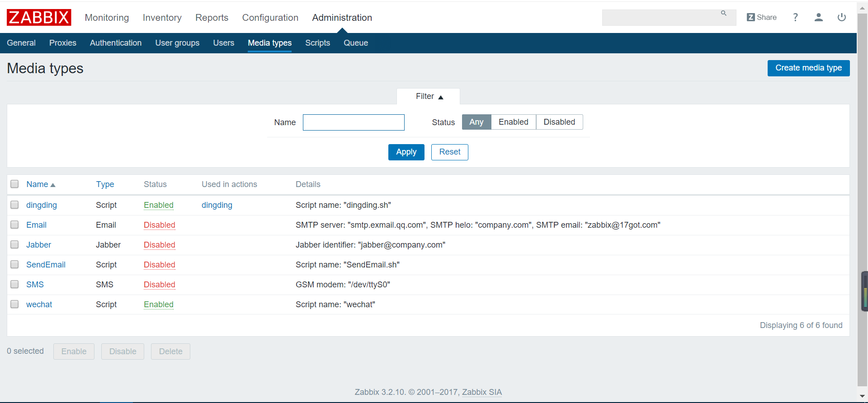Click the Delete bulk action button
Image resolution: width=868 pixels, height=403 pixels.
click(170, 351)
